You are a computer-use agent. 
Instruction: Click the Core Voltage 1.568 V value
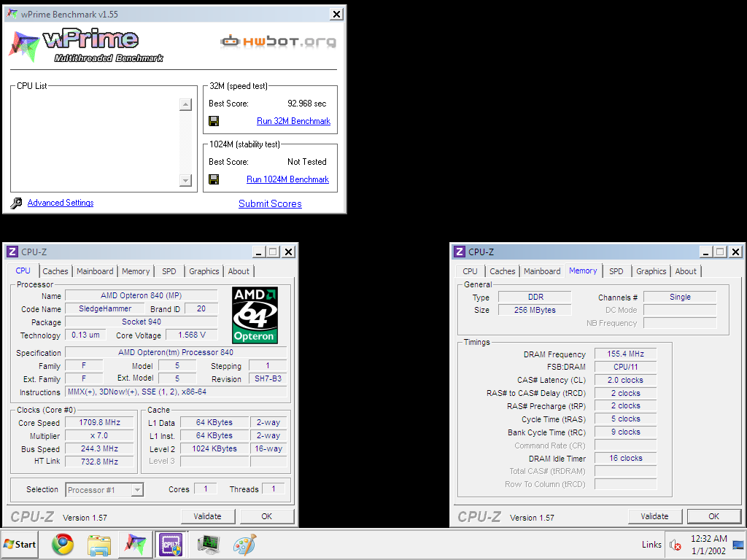click(x=192, y=335)
